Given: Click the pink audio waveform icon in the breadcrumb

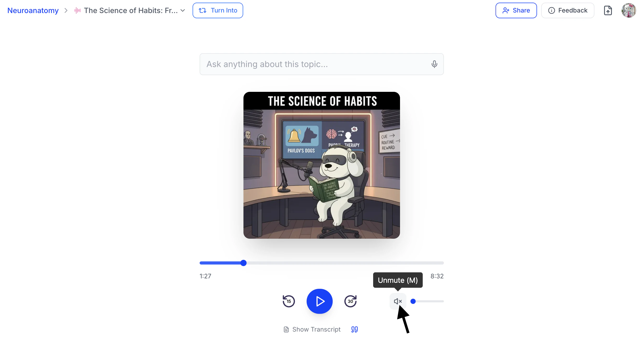Looking at the screenshot, I should (x=77, y=10).
